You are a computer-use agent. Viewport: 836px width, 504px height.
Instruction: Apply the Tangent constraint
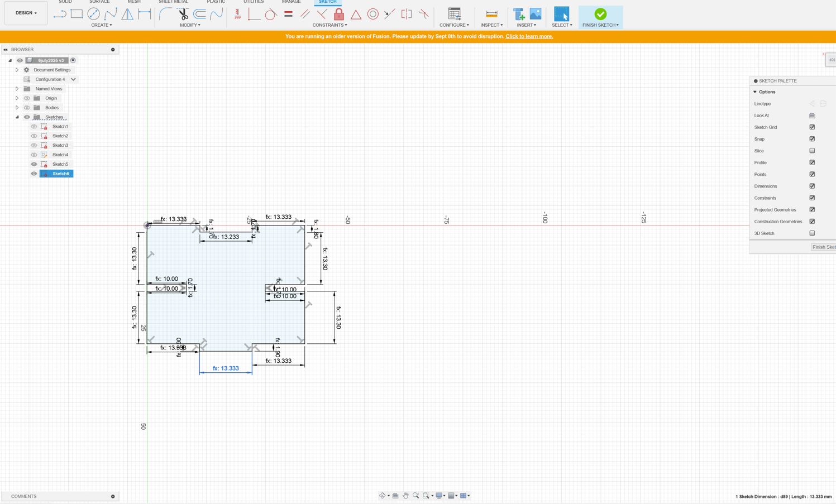271,14
